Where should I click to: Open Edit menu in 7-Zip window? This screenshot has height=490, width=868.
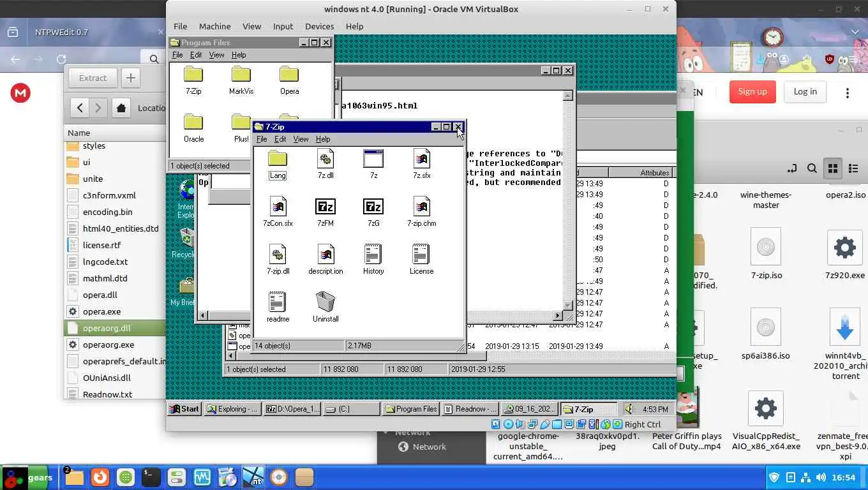(x=280, y=139)
